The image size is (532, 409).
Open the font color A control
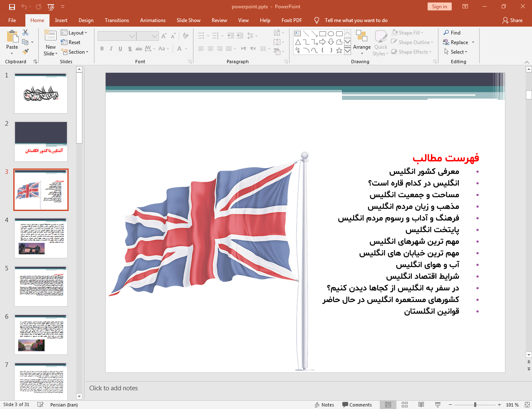pos(179,49)
